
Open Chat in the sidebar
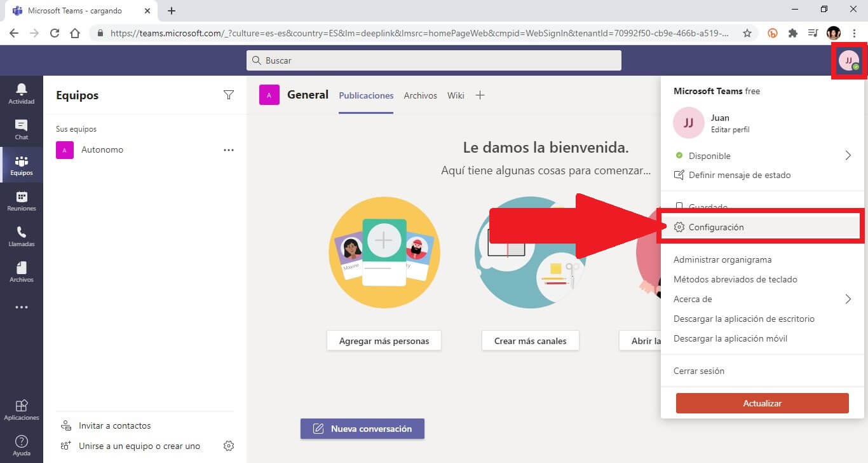click(x=22, y=129)
